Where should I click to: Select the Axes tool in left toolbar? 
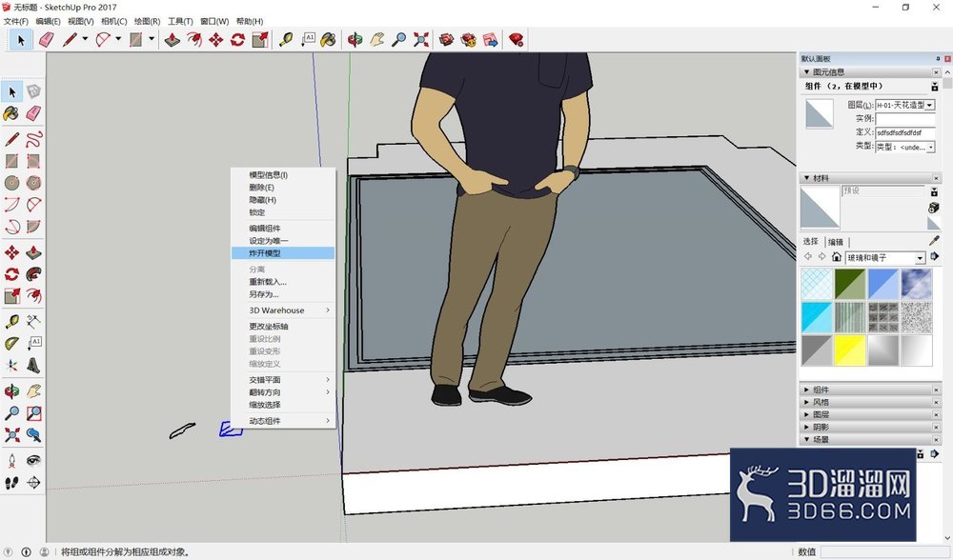coord(12,366)
